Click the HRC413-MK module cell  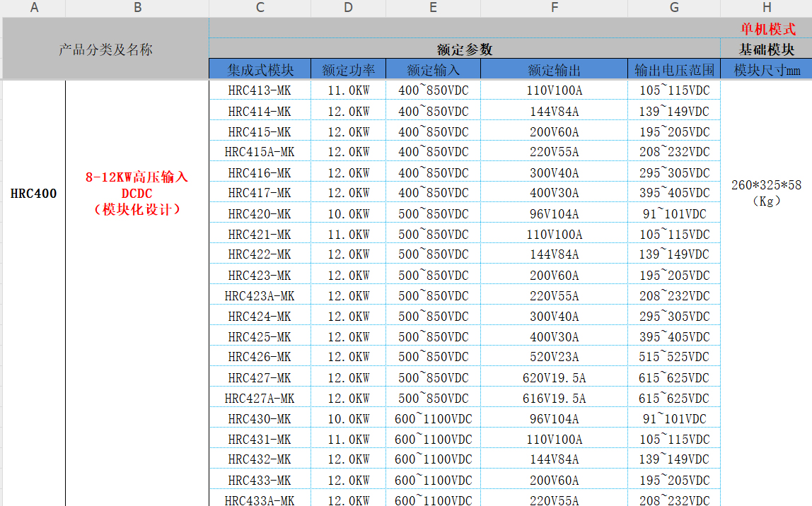260,90
